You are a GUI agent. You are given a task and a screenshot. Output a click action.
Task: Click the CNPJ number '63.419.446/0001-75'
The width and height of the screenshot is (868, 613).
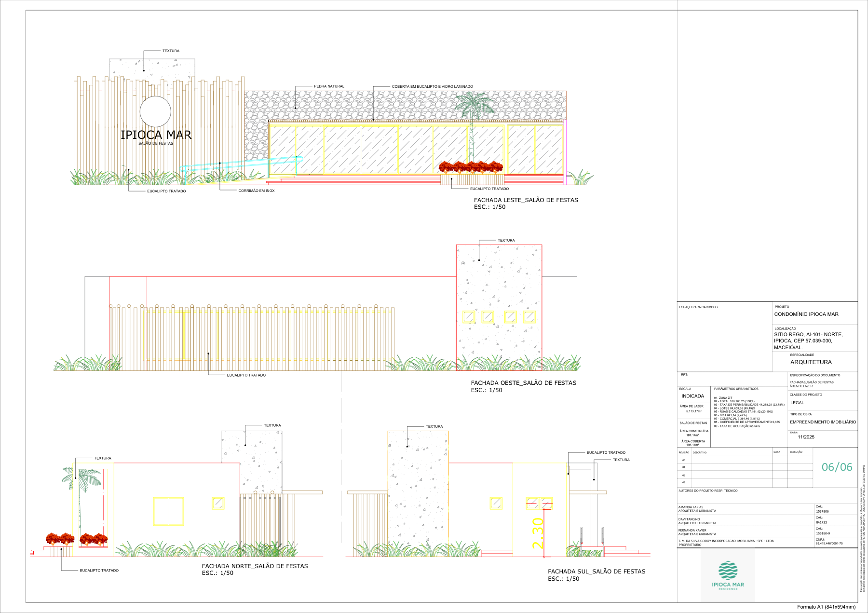pos(829,544)
